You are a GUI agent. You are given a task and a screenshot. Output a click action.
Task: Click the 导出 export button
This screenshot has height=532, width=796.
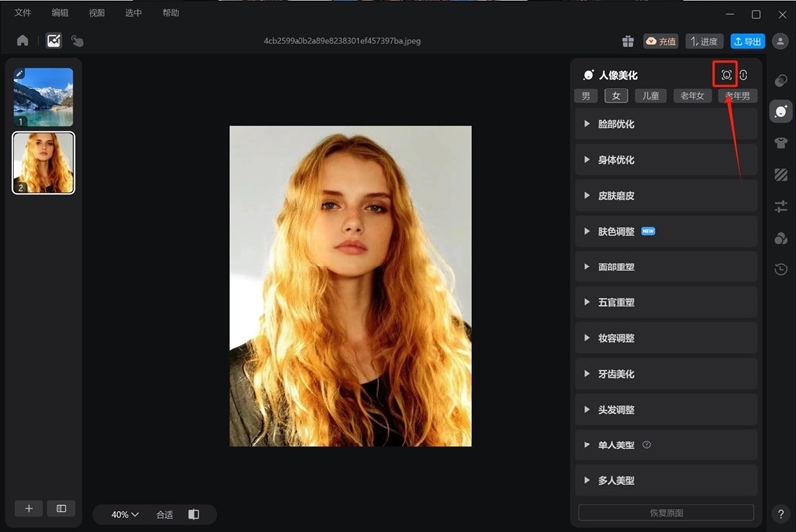(x=748, y=41)
